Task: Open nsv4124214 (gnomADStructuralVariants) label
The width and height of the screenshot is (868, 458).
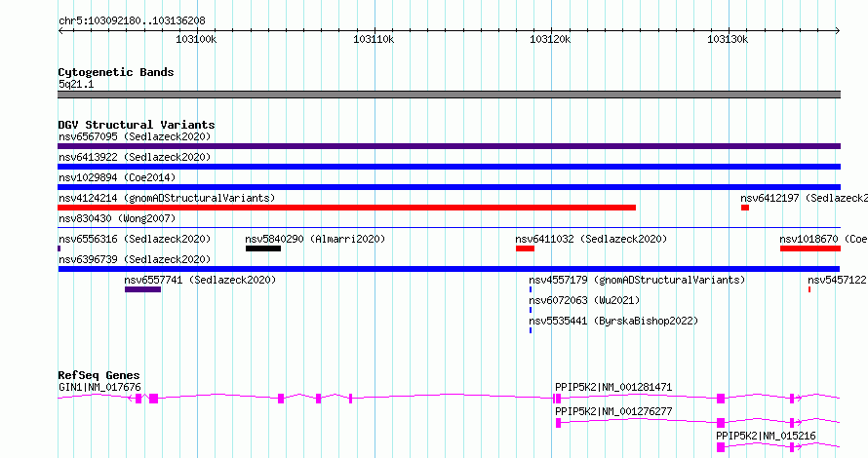Action: (167, 198)
